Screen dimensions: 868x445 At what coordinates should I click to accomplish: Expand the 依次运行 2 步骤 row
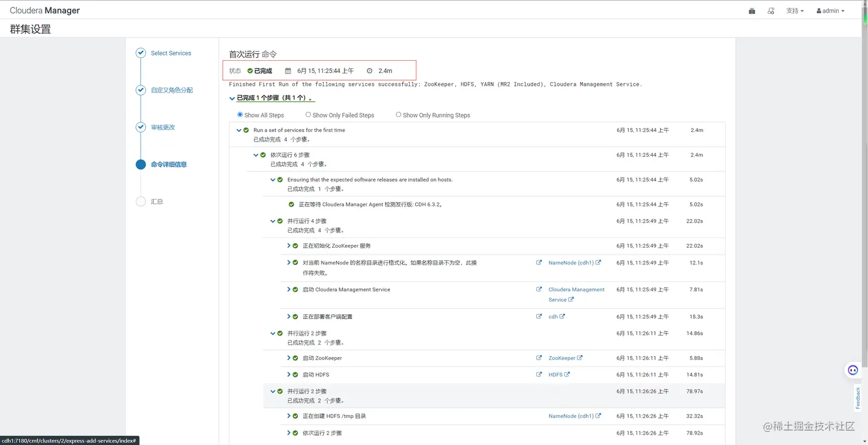(x=289, y=433)
